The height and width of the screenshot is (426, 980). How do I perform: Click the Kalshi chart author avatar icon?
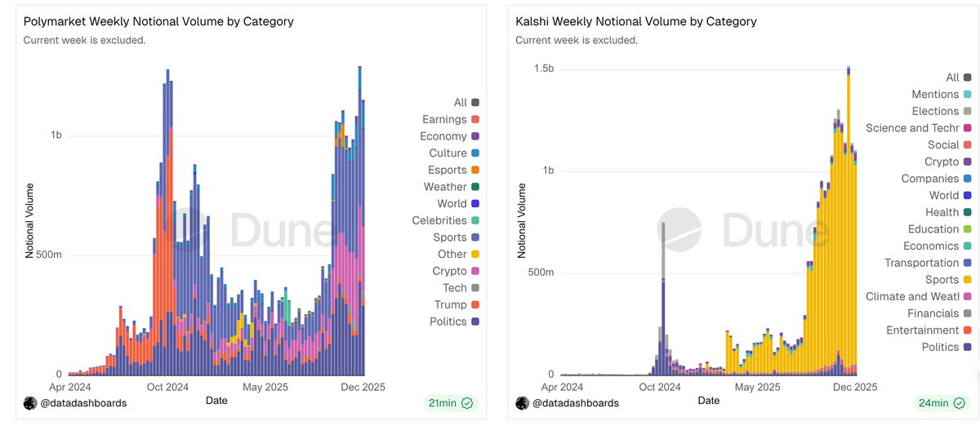coord(523,402)
